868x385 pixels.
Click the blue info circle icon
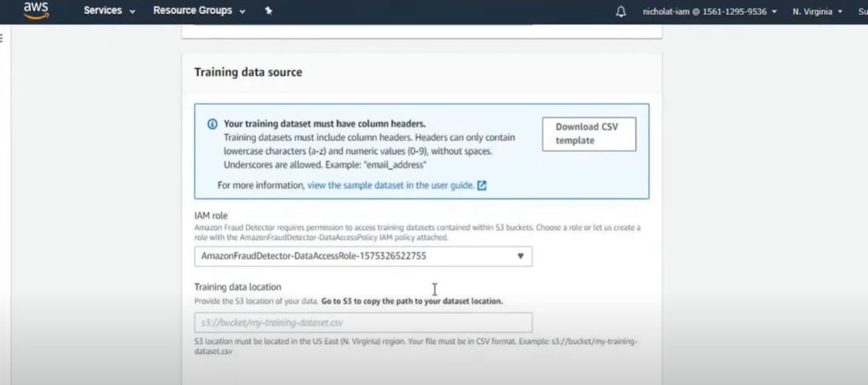[x=212, y=124]
